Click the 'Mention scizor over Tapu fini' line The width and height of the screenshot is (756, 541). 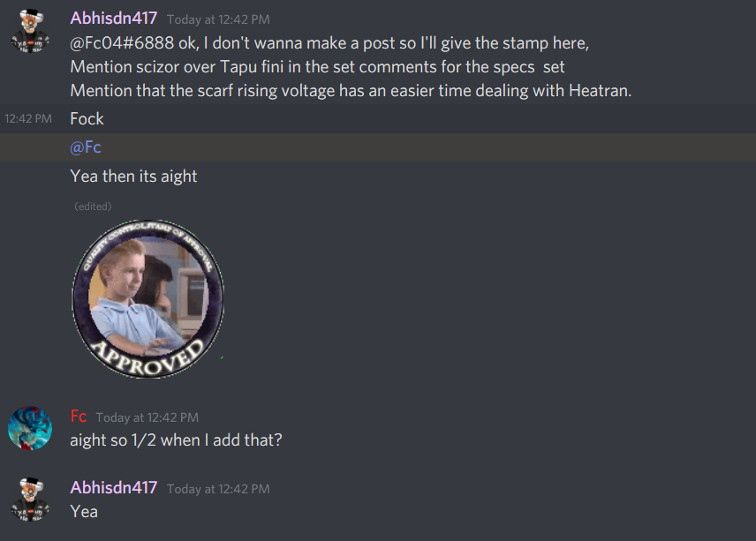(317, 67)
